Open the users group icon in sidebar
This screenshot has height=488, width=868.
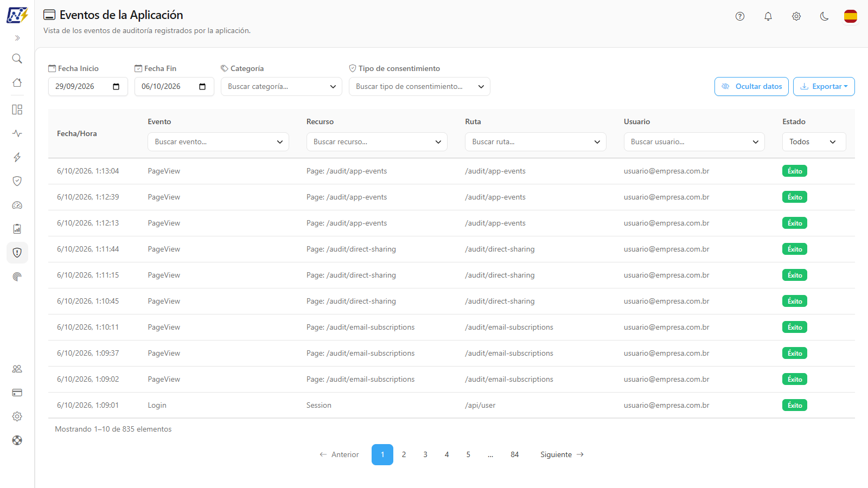pyautogui.click(x=17, y=369)
